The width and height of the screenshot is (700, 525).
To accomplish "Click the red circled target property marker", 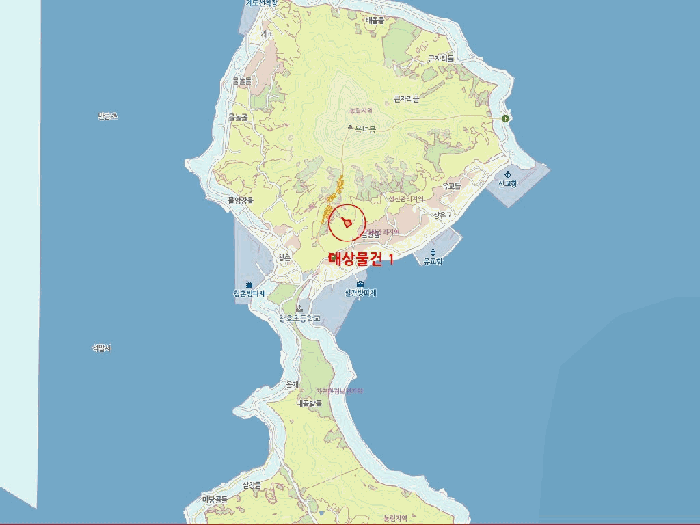I will pos(347,222).
